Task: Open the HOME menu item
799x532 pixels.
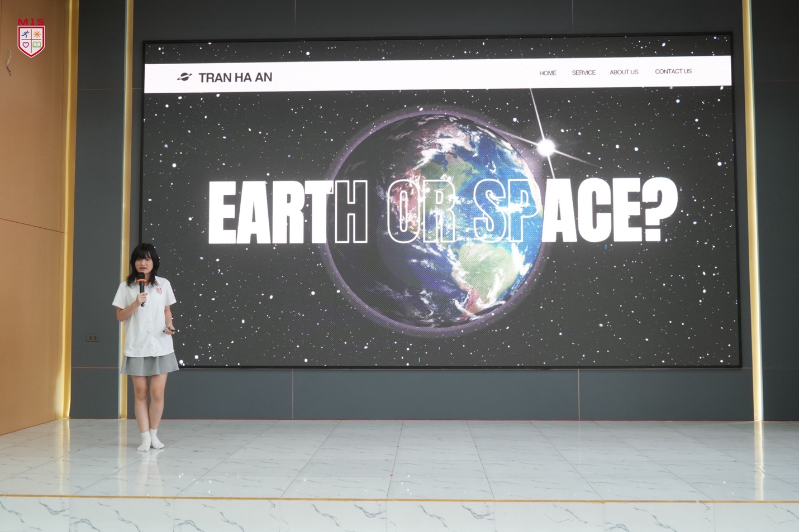Action: [548, 73]
